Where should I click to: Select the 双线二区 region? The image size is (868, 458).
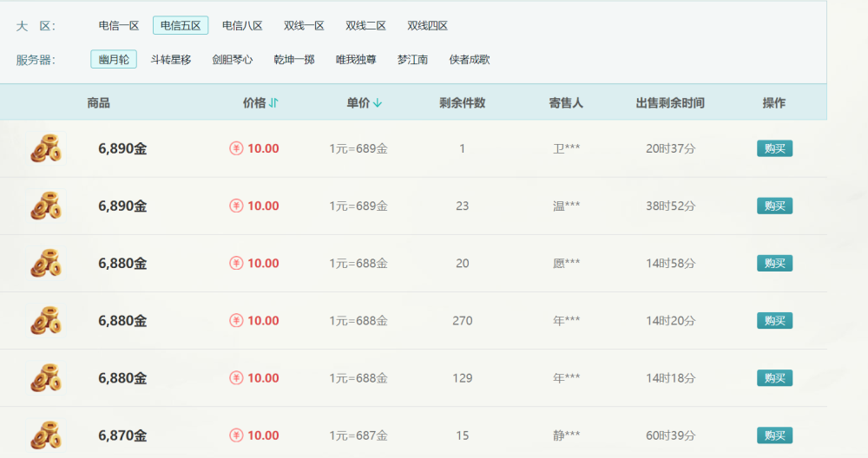pos(365,25)
